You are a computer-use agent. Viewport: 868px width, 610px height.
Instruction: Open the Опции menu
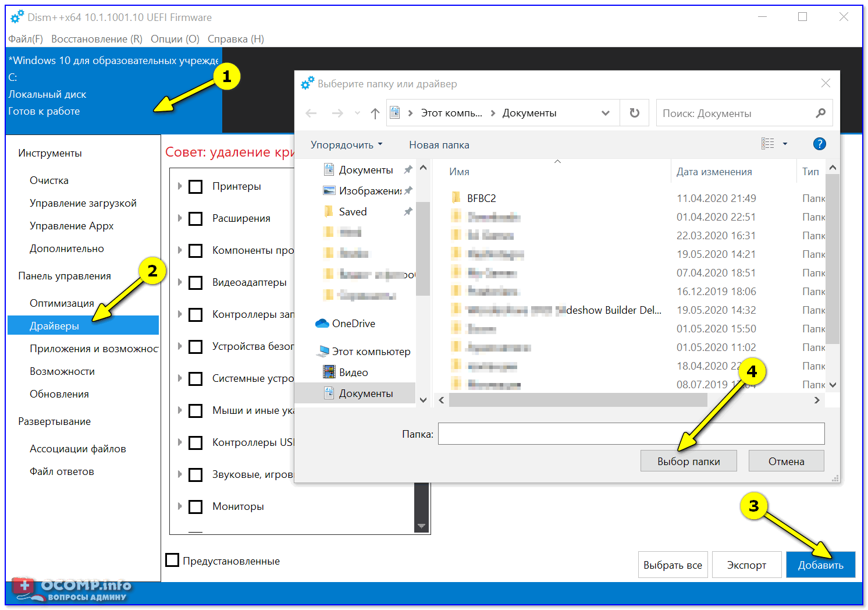[x=175, y=39]
